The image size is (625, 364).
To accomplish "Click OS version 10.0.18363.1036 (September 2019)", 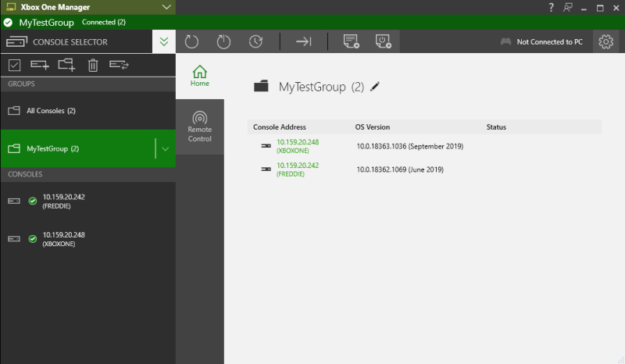I will click(409, 146).
